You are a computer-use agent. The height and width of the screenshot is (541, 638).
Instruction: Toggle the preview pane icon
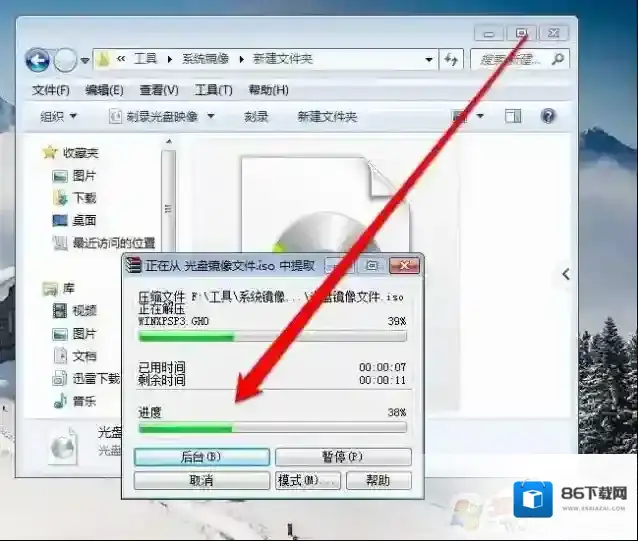[x=513, y=116]
